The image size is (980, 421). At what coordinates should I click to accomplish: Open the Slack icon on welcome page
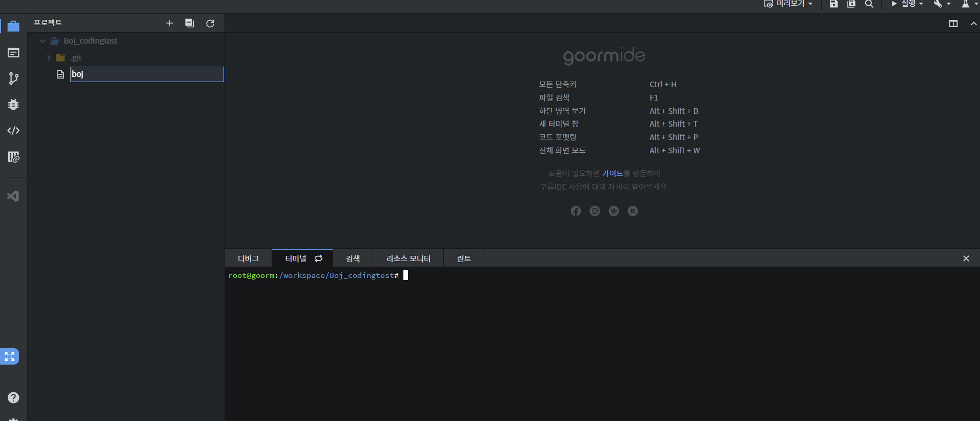point(614,211)
